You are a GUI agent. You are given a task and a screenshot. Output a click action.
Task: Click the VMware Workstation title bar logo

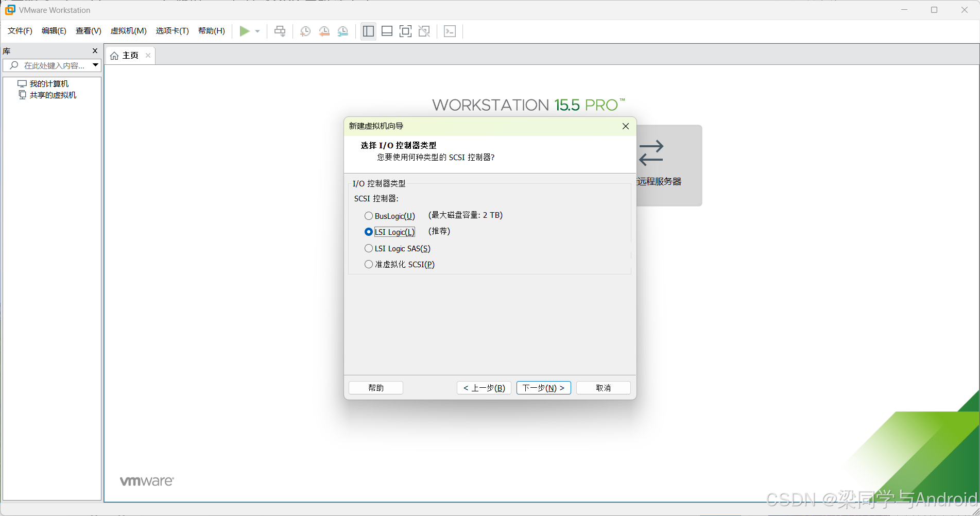coord(10,10)
